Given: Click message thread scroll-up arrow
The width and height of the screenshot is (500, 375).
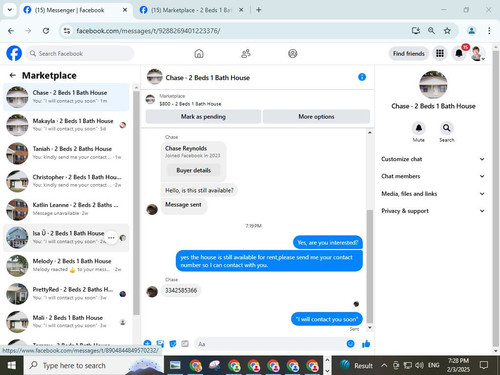Looking at the screenshot, I should 369,132.
